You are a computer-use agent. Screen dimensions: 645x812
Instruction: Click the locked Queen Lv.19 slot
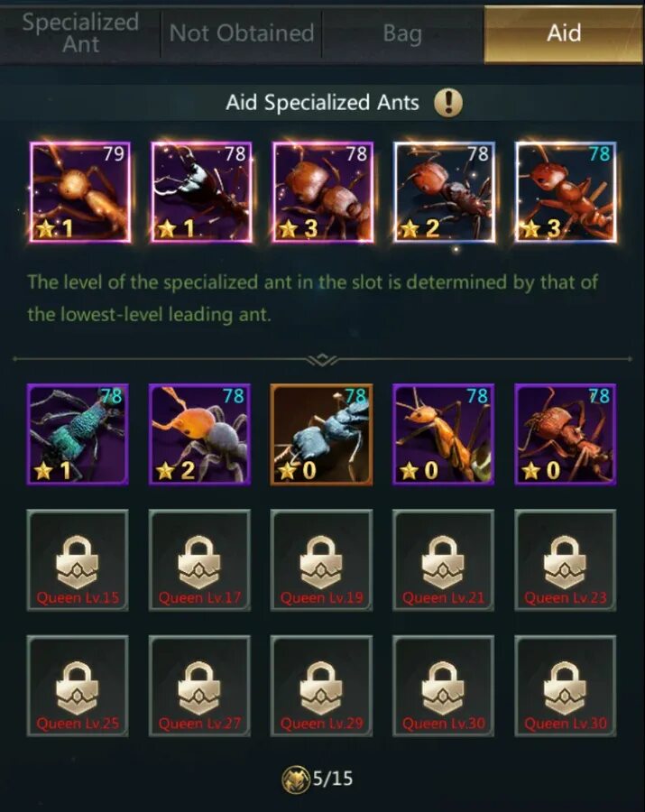pyautogui.click(x=321, y=560)
